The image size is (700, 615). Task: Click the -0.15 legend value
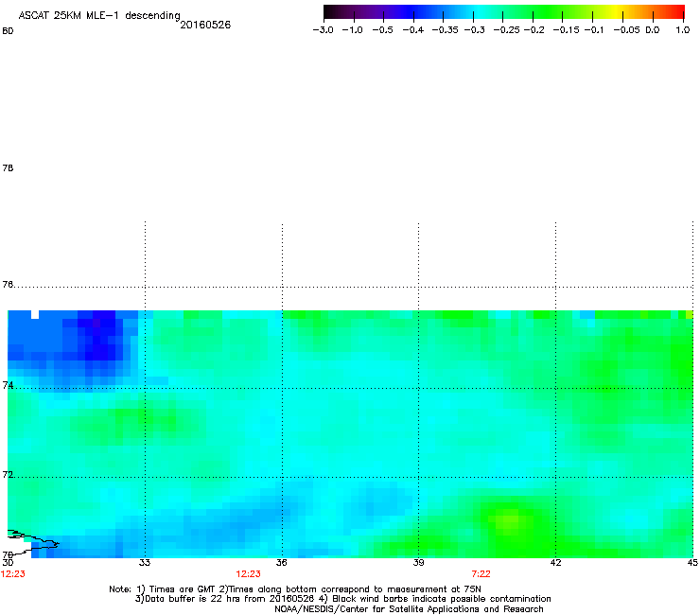pyautogui.click(x=566, y=30)
